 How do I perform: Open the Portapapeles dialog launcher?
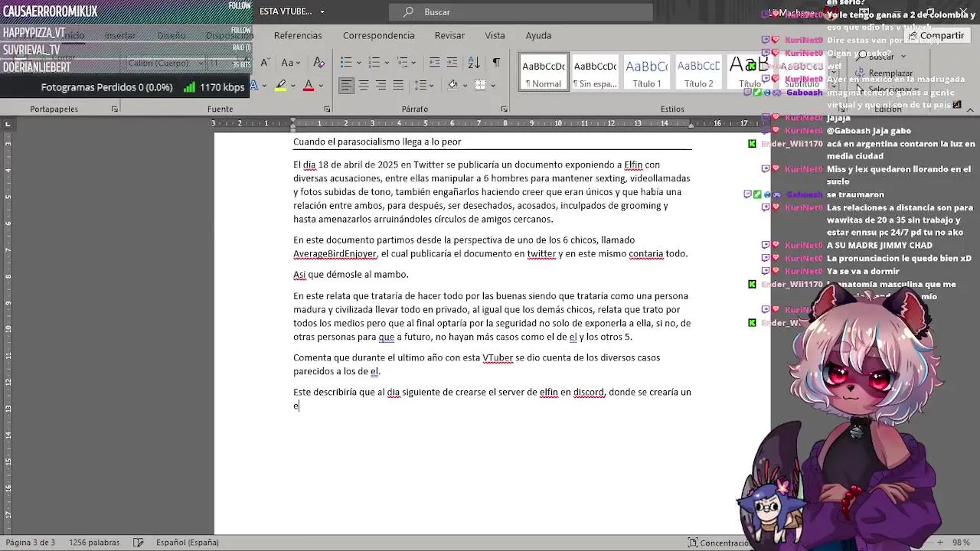(115, 109)
